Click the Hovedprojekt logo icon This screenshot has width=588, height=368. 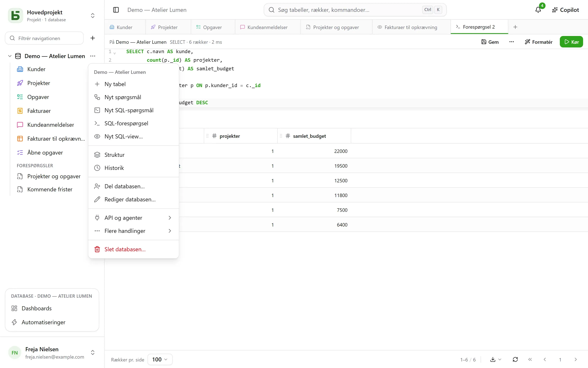pos(16,16)
